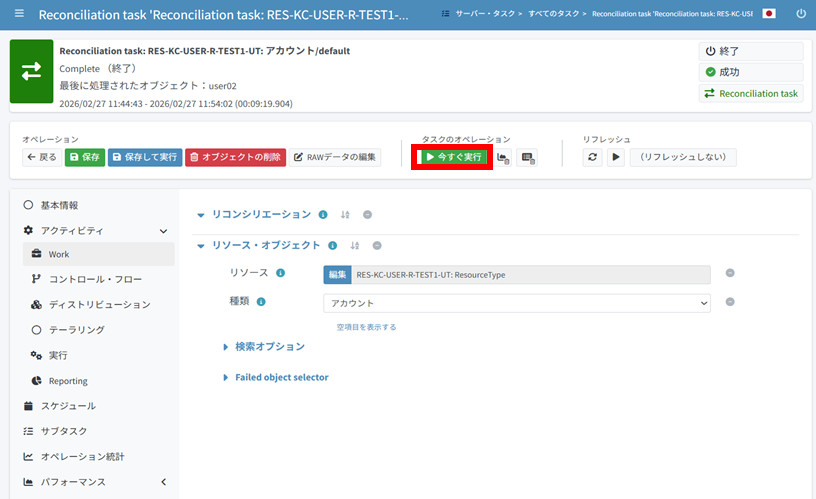
Task: Click サーバー・タスク breadcrumb link
Action: pos(484,14)
